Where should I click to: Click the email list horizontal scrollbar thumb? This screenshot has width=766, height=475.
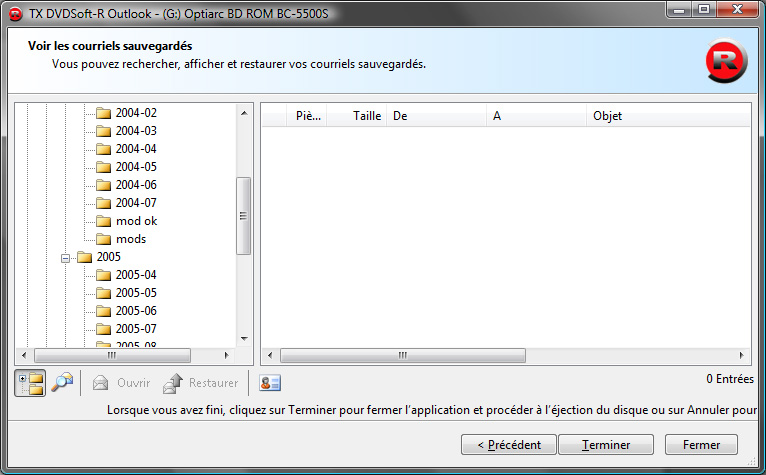click(403, 355)
